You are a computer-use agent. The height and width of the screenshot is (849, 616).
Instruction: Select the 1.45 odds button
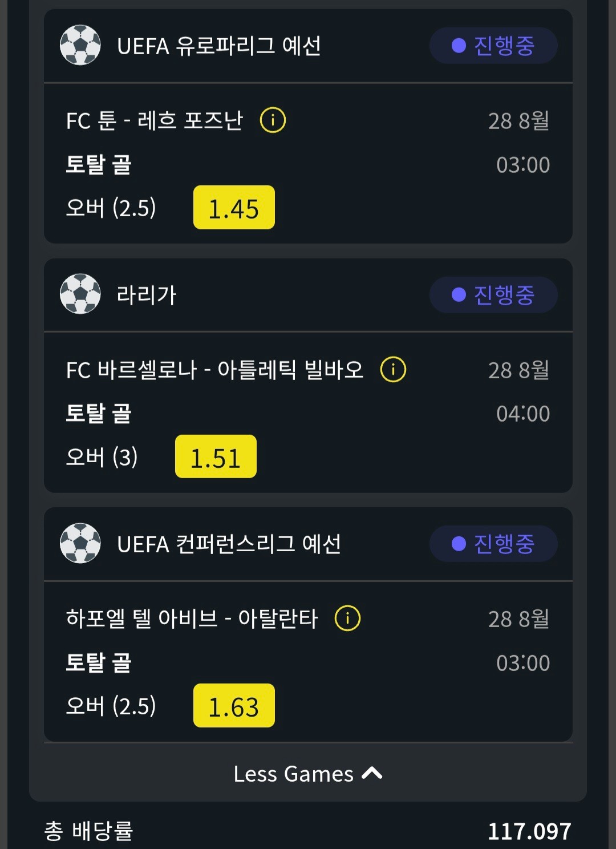point(234,208)
